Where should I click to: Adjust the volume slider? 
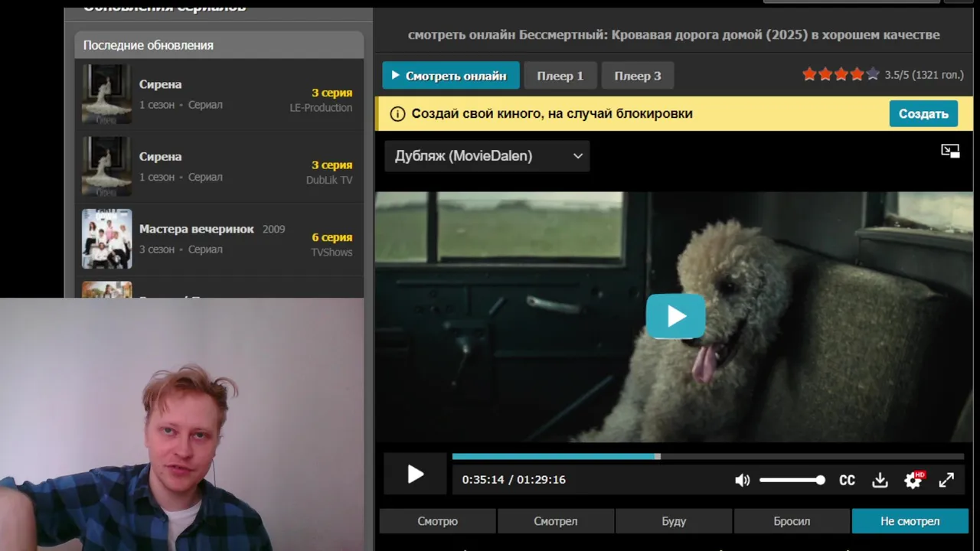pyautogui.click(x=792, y=480)
